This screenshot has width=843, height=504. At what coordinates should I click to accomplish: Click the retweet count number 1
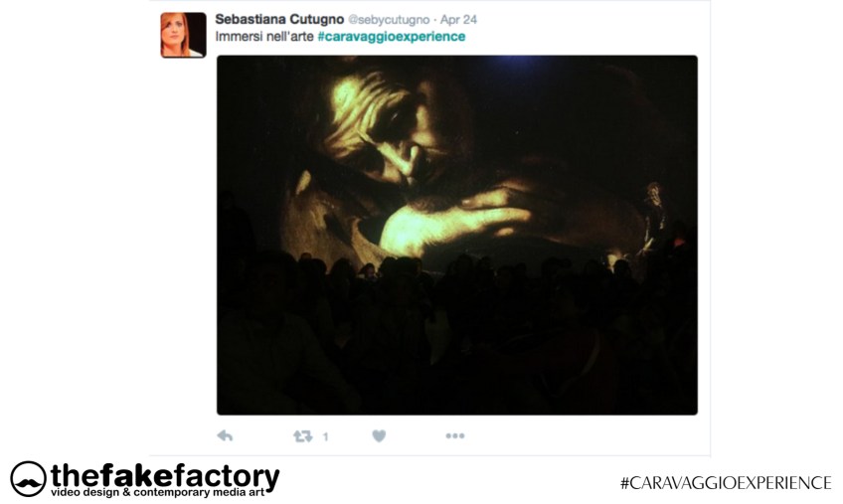tap(325, 436)
